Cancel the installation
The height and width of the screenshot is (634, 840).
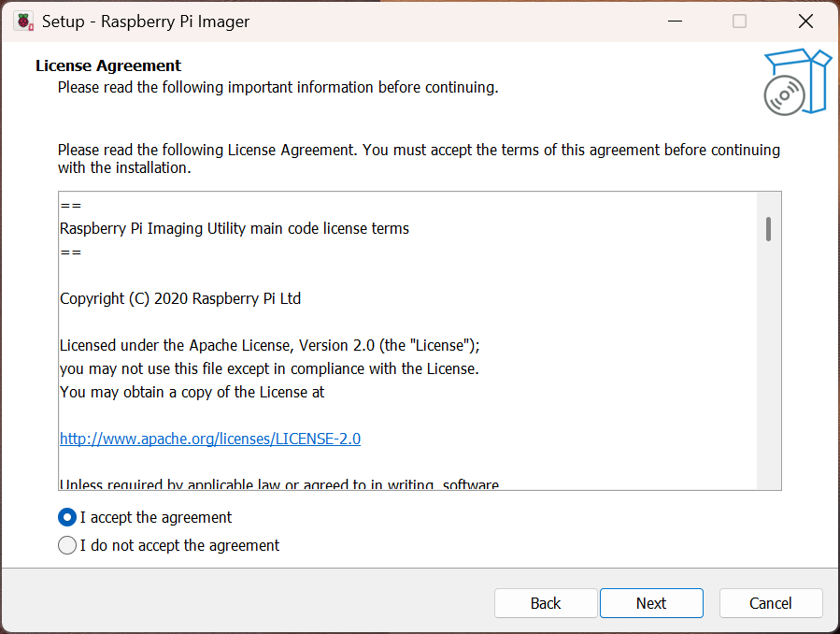(771, 603)
